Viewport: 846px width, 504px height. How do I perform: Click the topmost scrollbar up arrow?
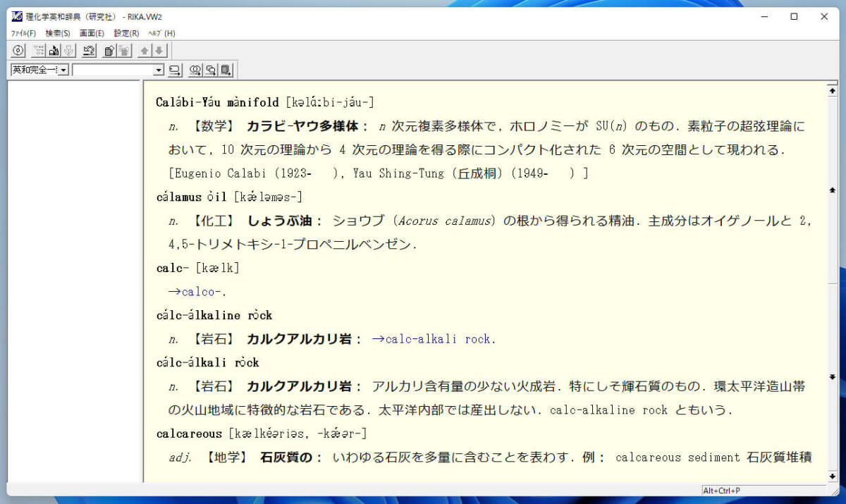coord(833,91)
